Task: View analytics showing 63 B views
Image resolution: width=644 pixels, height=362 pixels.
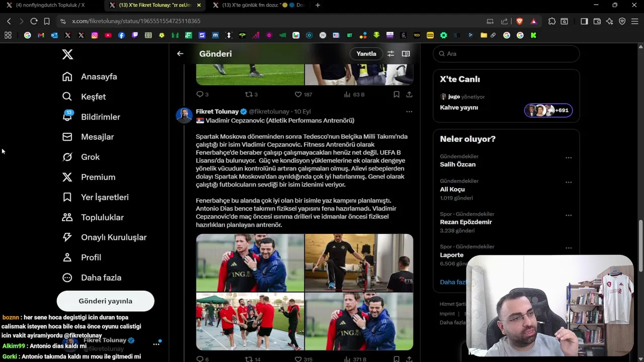Action: [x=354, y=95]
